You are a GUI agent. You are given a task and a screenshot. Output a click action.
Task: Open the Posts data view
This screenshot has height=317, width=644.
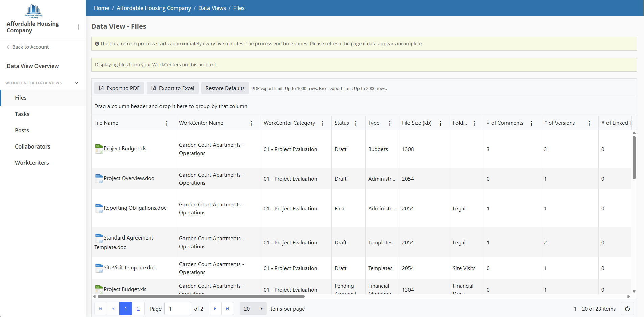(x=43, y=130)
